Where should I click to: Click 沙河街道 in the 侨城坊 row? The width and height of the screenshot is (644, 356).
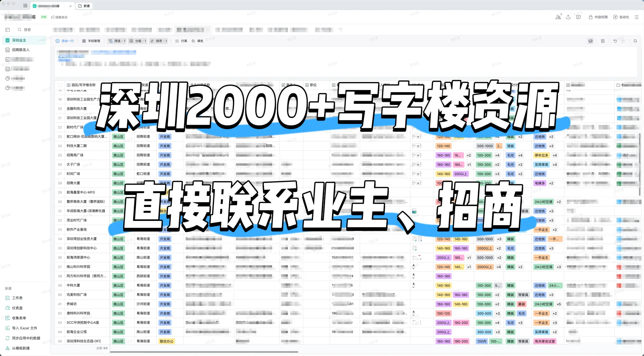click(x=143, y=304)
